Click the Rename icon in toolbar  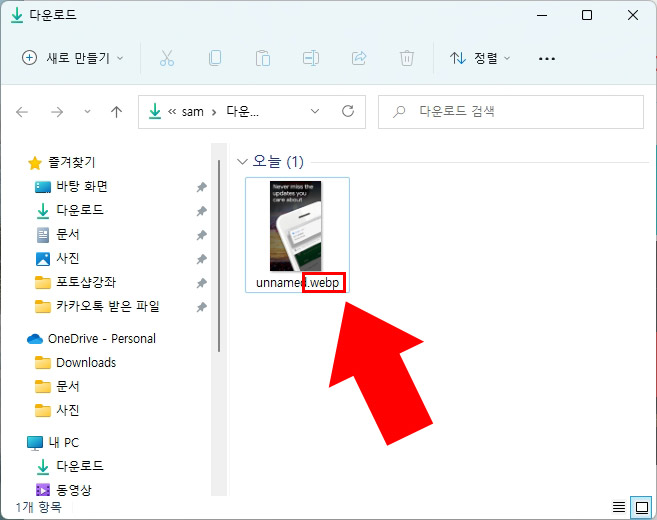(311, 58)
